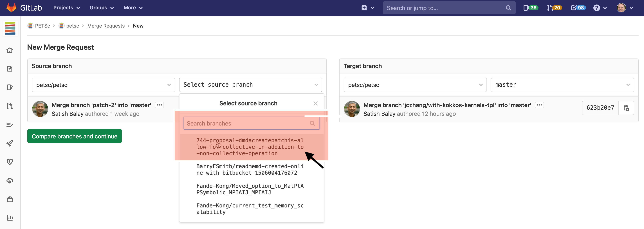This screenshot has height=229, width=644.
Task: Open the Groups menu
Action: tap(102, 8)
